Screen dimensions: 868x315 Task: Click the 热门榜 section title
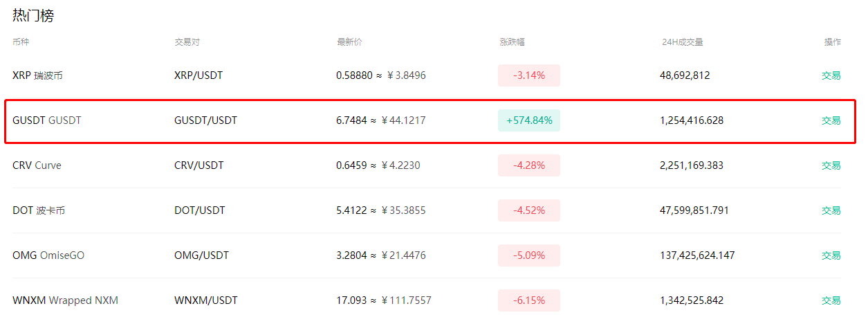tap(33, 16)
